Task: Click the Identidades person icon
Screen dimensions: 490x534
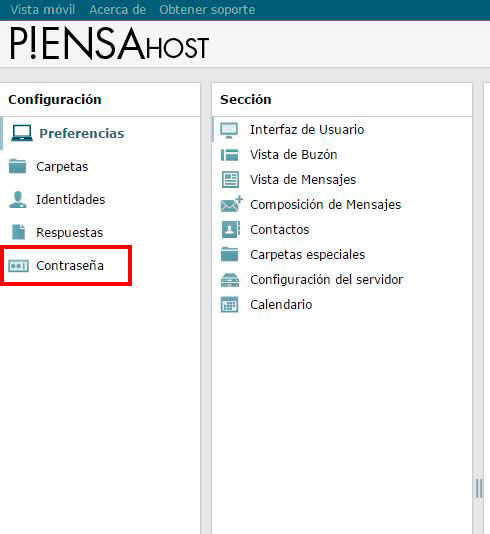Action: click(x=18, y=200)
